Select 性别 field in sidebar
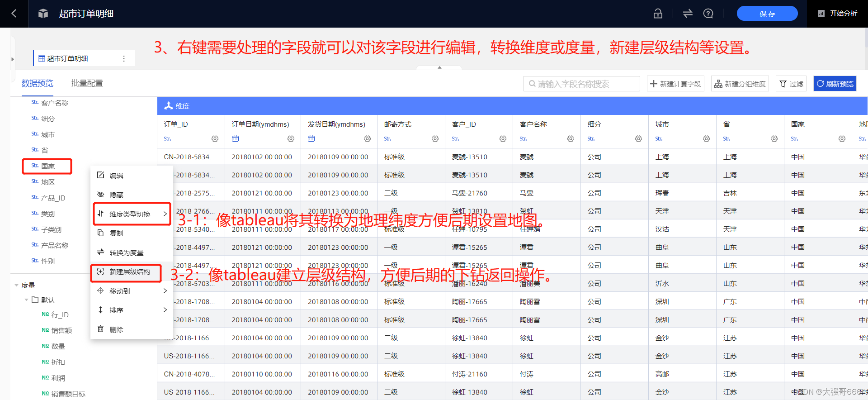The image size is (868, 400). tap(48, 261)
